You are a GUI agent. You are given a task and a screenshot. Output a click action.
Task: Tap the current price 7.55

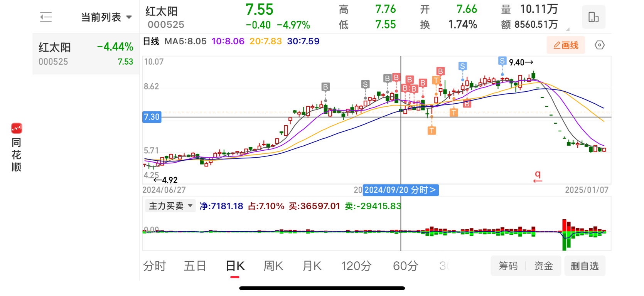pyautogui.click(x=260, y=9)
